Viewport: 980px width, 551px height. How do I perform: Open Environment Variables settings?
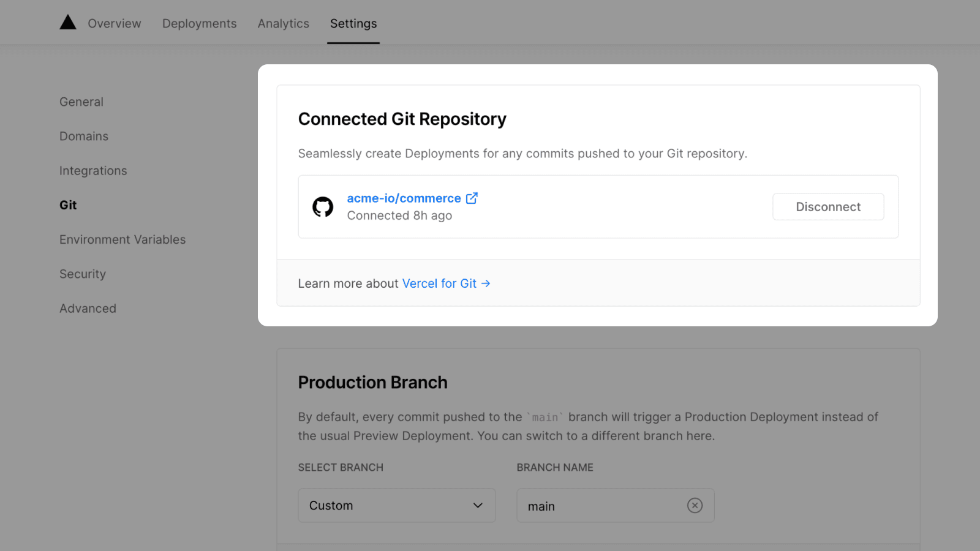(x=123, y=239)
